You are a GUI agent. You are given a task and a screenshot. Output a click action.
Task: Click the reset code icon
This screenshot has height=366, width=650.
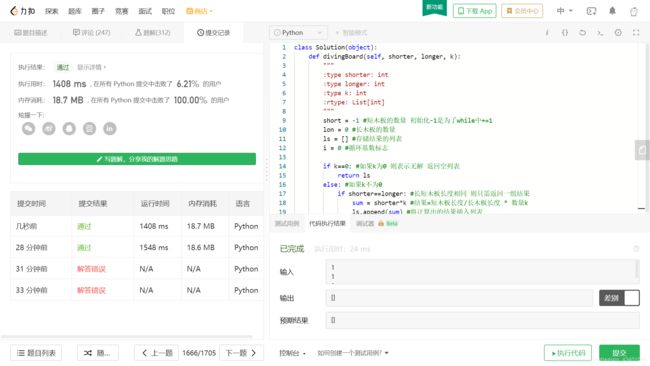[x=582, y=32]
